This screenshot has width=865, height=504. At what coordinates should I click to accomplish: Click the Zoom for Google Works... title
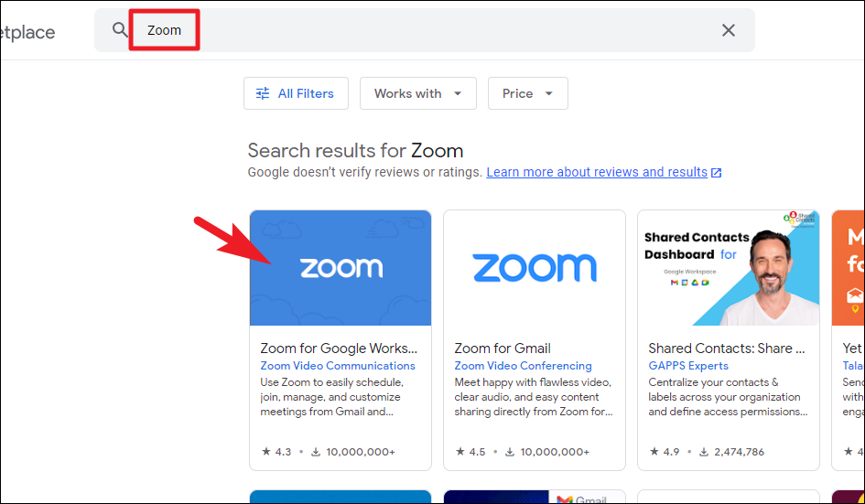(x=339, y=349)
